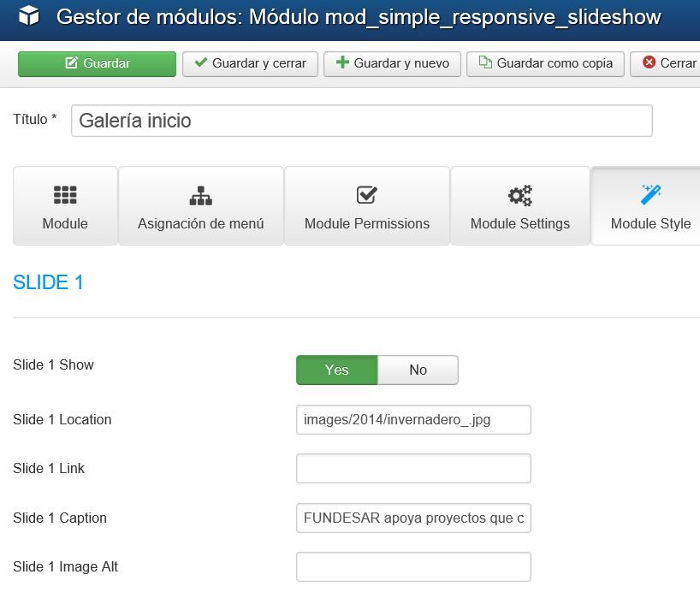Switch to the Module Permissions tab
This screenshot has height=604, width=700.
point(367,206)
